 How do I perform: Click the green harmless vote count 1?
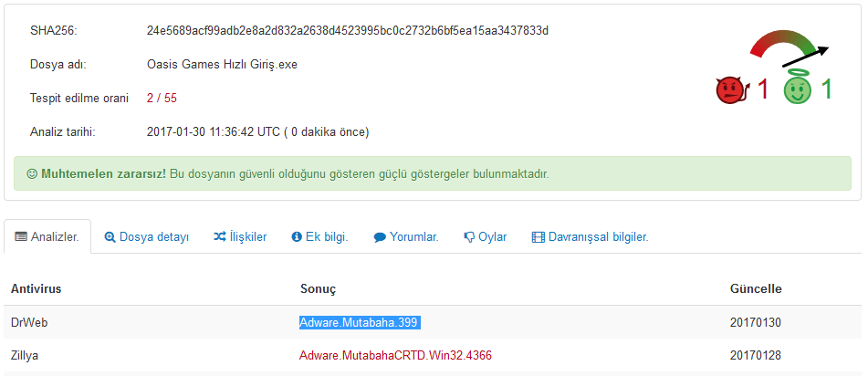827,89
